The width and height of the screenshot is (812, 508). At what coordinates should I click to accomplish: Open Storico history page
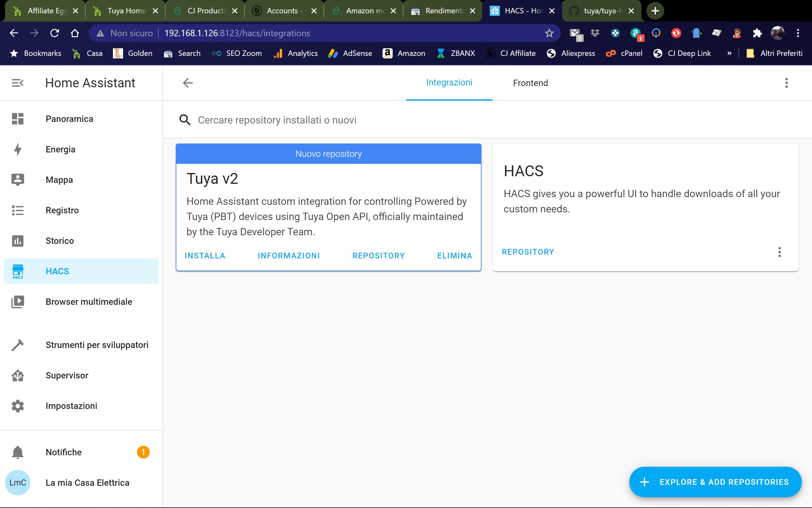81,241
